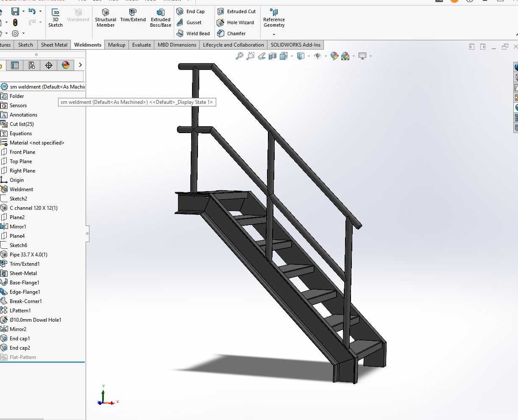
Task: Select Previous View
Action: coord(262,56)
